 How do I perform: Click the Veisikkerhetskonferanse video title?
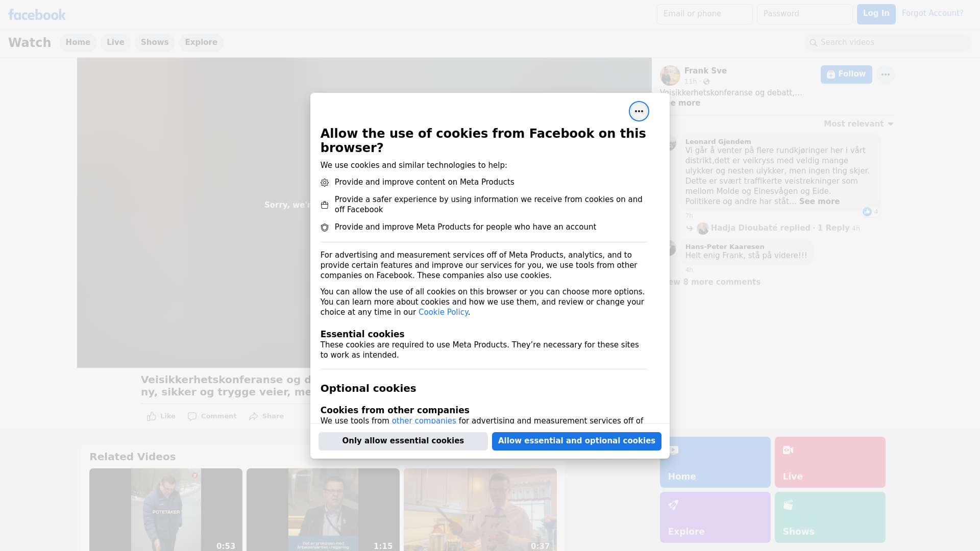(226, 386)
